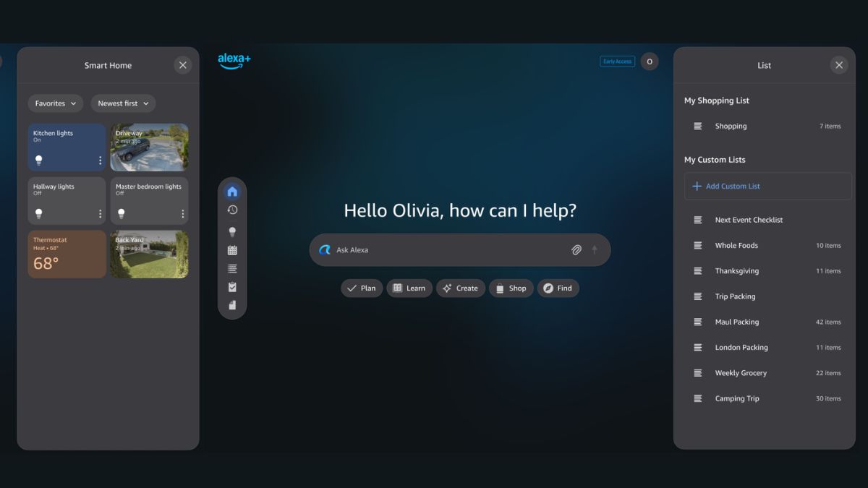The height and width of the screenshot is (488, 868).
Task: Open the History icon in the sidebar
Action: (232, 210)
